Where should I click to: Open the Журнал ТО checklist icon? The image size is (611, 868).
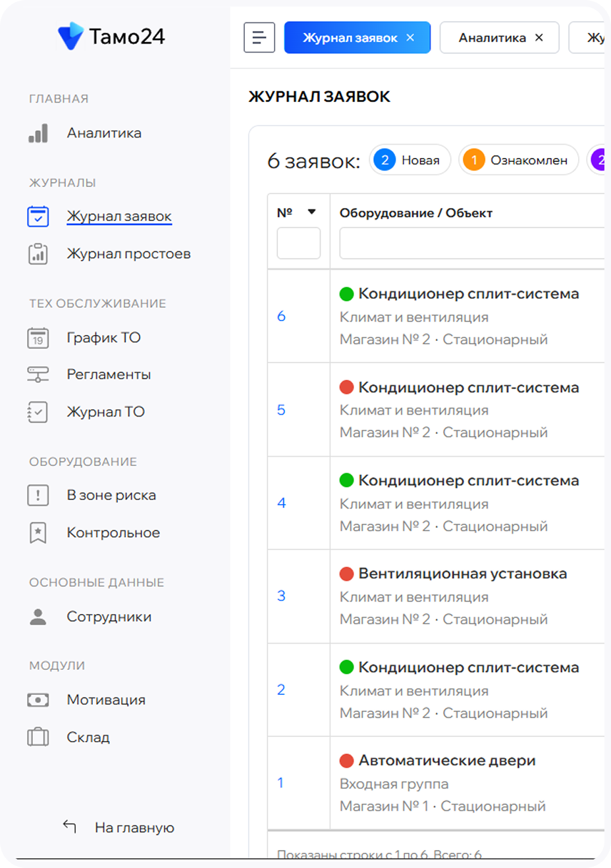coord(38,412)
